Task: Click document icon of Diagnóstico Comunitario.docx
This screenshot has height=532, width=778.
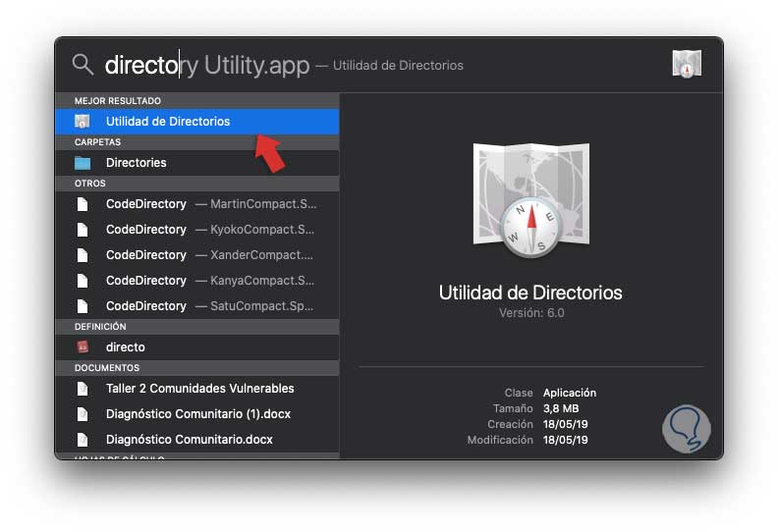Action: click(x=83, y=440)
